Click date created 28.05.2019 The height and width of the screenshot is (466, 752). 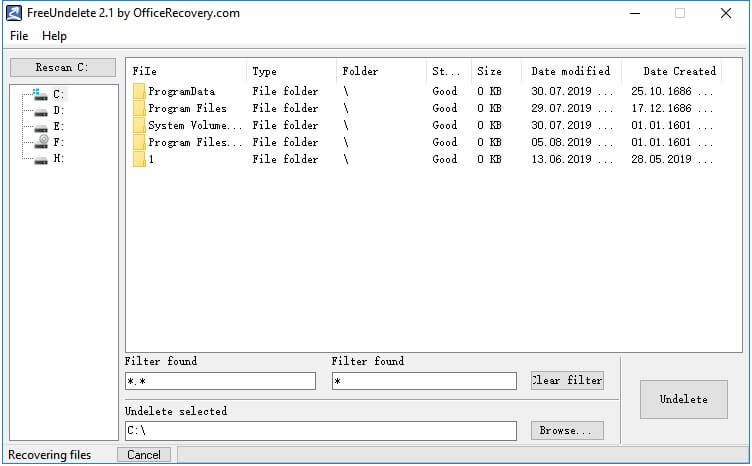pos(672,159)
